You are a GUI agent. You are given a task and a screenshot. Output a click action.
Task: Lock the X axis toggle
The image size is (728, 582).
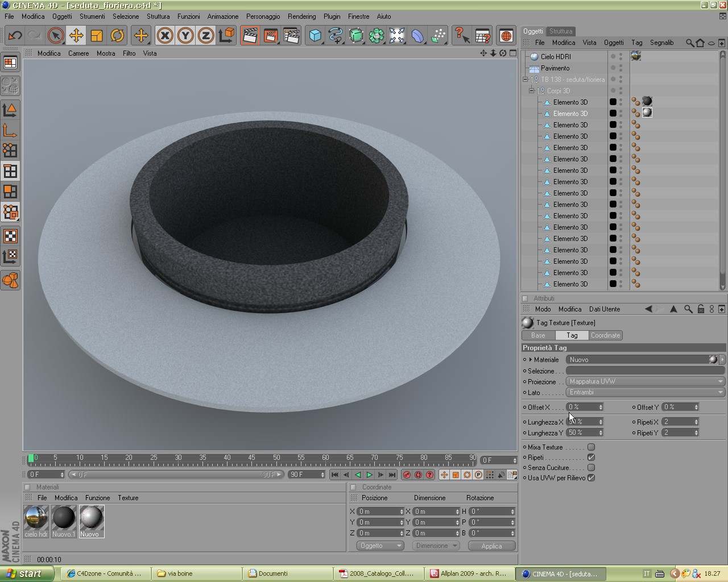coord(165,36)
